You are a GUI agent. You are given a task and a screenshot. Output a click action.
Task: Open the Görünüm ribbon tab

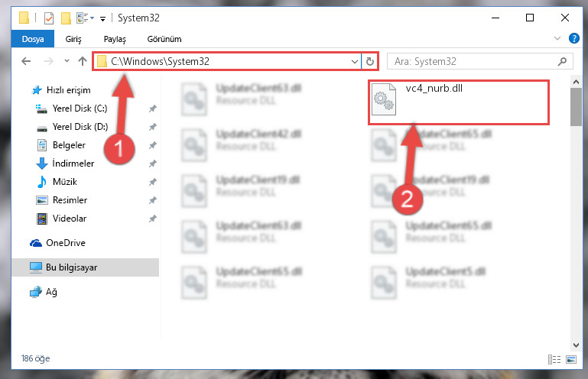[x=164, y=39]
